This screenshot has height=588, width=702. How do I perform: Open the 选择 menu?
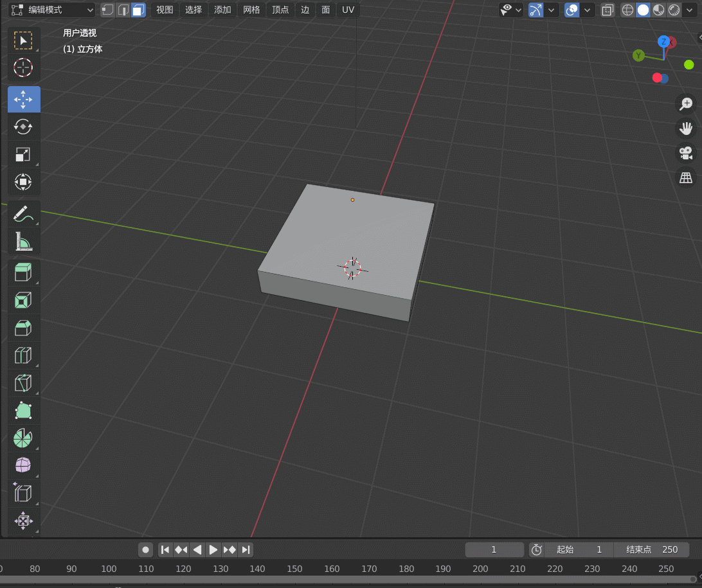tap(194, 10)
